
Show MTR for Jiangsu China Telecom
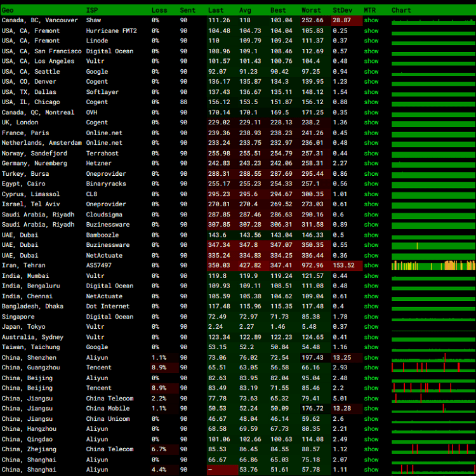pyautogui.click(x=371, y=399)
